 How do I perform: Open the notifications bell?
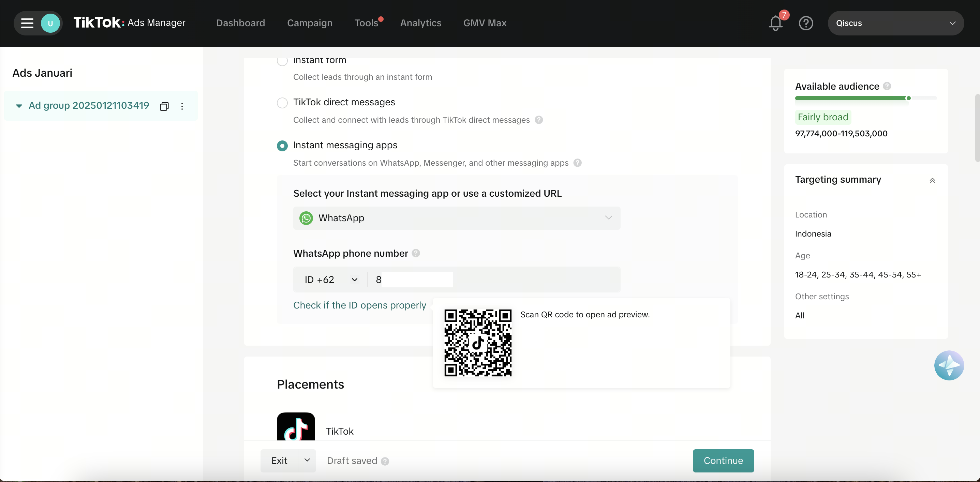click(775, 23)
